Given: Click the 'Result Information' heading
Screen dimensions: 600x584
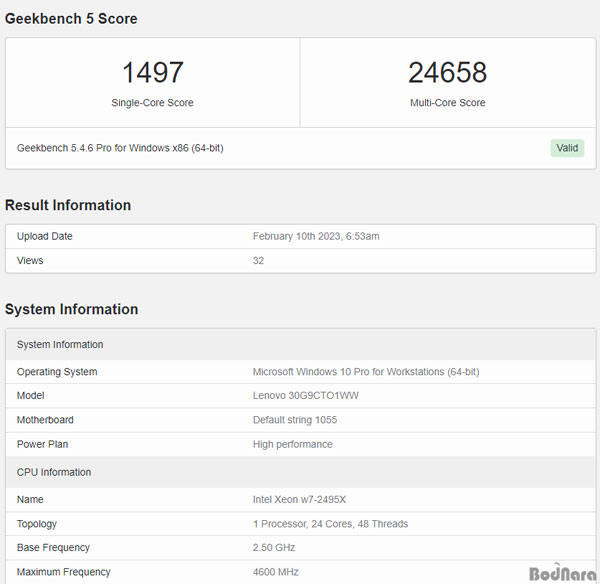Looking at the screenshot, I should pyautogui.click(x=68, y=205).
